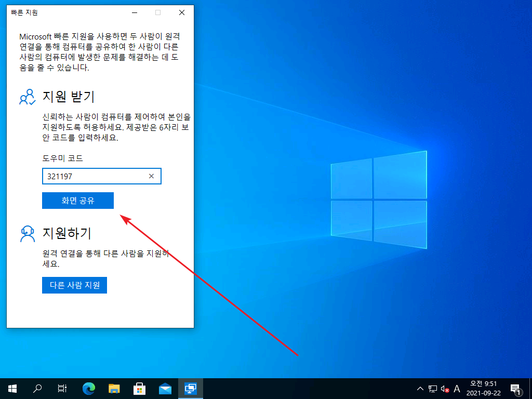Open the Mail app from the taskbar
532x399 pixels.
[165, 389]
